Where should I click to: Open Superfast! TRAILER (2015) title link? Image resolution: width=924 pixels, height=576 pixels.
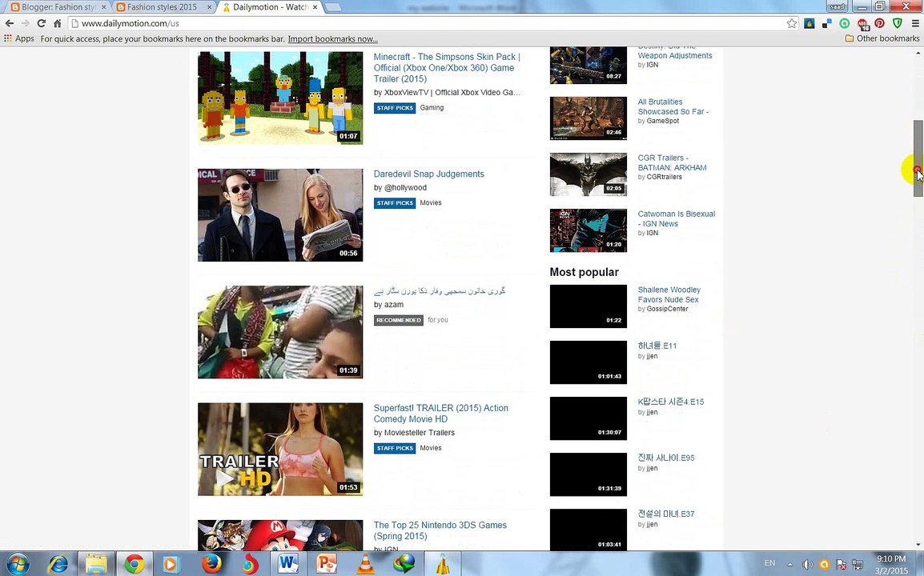(x=441, y=414)
